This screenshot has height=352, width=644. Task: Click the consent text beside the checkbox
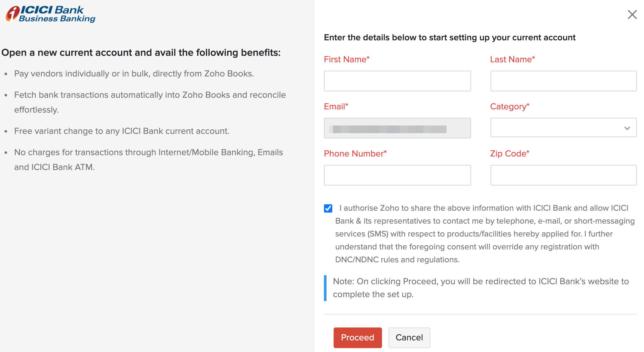tap(484, 234)
